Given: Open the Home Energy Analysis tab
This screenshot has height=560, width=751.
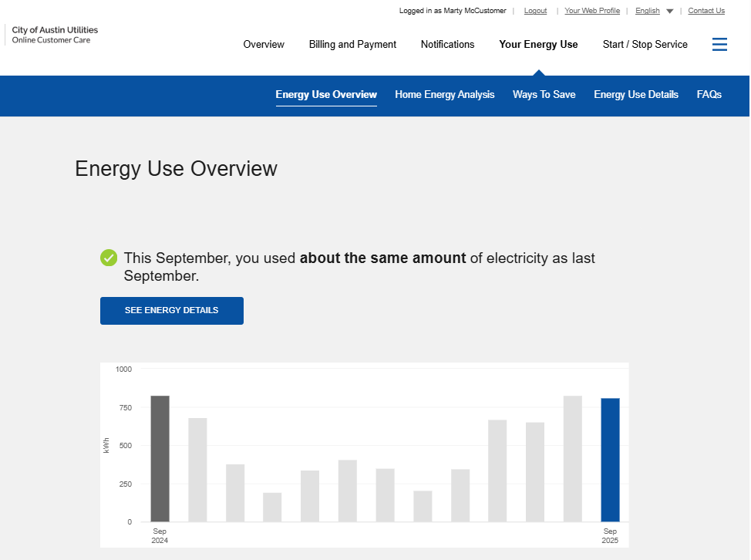Looking at the screenshot, I should 444,94.
